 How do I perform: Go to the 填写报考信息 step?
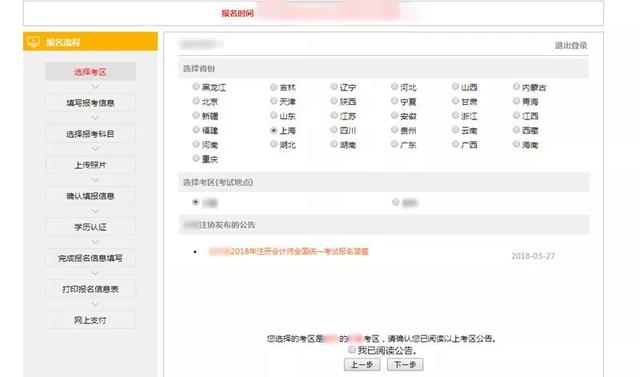coord(90,103)
